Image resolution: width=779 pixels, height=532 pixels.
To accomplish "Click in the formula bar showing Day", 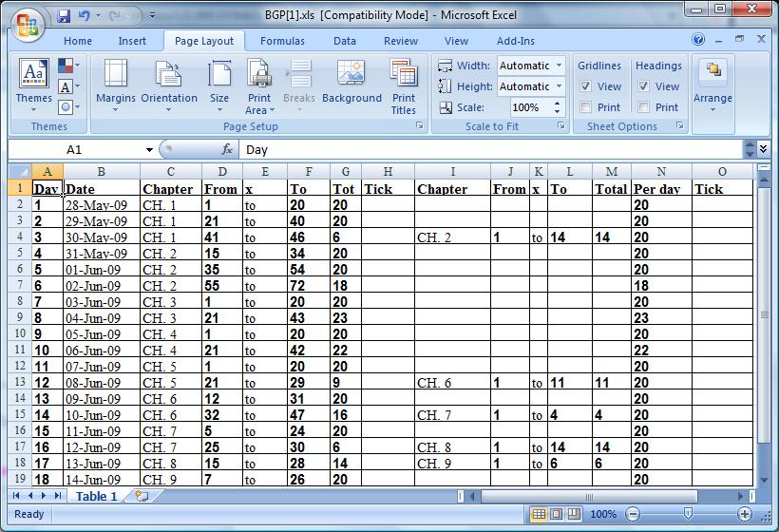I will tap(492, 149).
